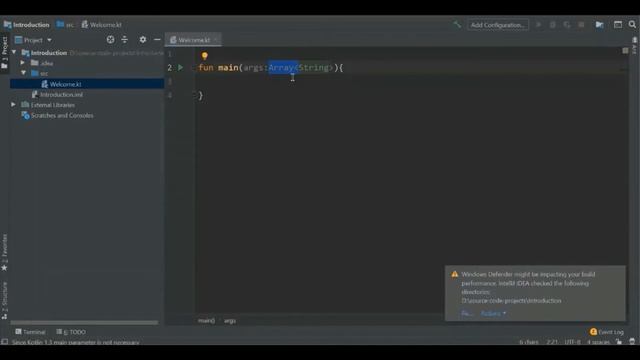
Task: Open the TODO tool window
Action: [x=71, y=332]
